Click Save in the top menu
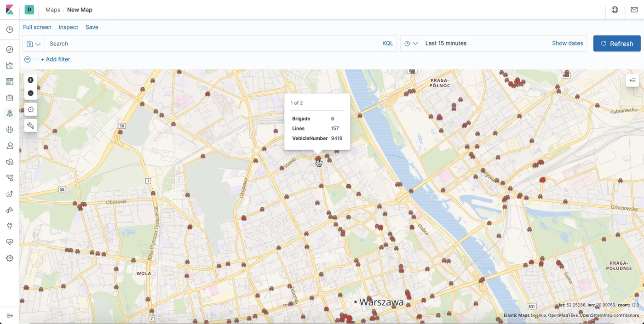Screen dimensions: 644x324 click(92, 27)
